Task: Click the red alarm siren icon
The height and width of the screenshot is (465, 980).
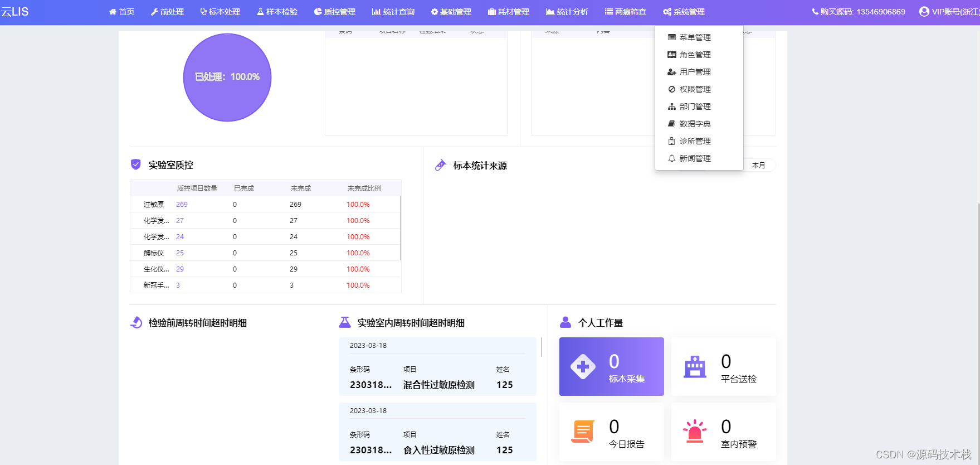Action: coord(695,432)
